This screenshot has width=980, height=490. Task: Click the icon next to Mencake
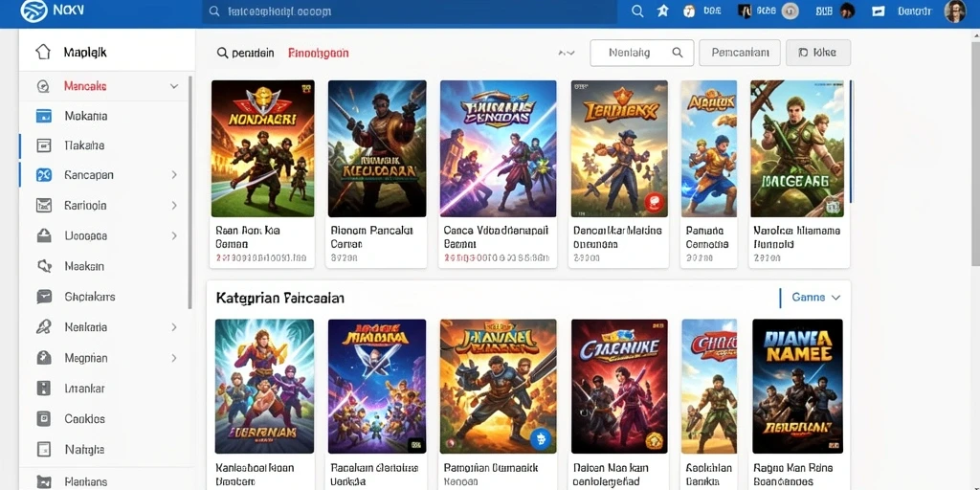43,86
